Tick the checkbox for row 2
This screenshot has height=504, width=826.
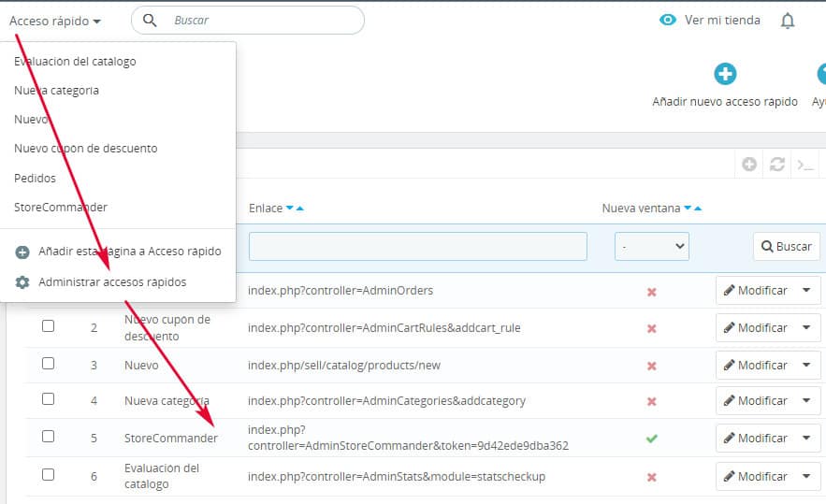pos(48,326)
